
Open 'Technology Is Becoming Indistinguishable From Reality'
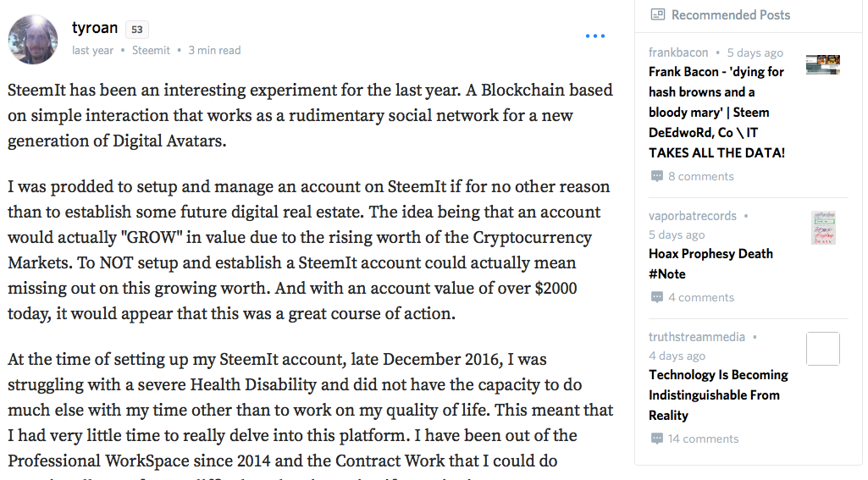719,395
